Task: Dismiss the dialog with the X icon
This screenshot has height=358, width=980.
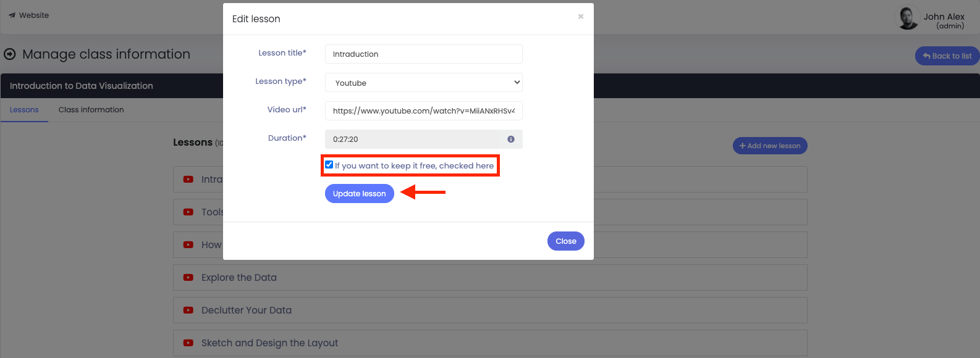Action: [581, 17]
